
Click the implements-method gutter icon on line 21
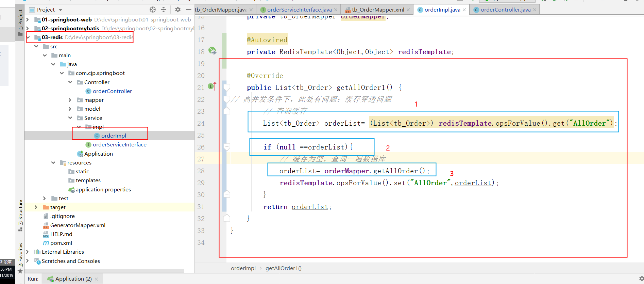tap(212, 86)
